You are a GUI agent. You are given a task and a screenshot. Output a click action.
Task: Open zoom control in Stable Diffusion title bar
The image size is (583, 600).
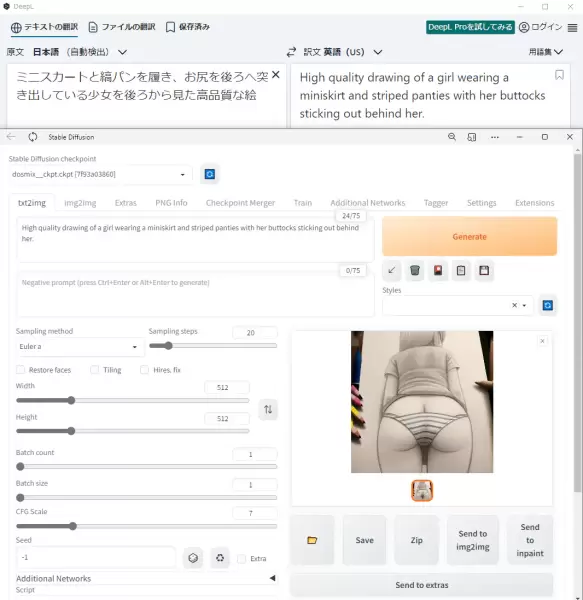[452, 137]
